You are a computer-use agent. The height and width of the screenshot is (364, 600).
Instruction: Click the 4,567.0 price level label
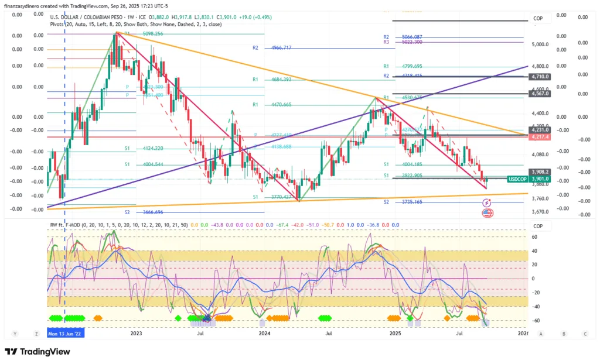[x=538, y=94]
